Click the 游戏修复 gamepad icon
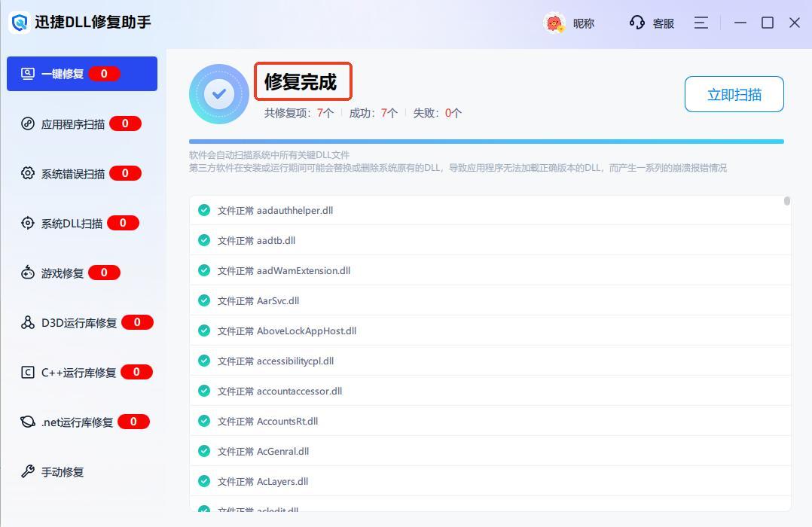Viewport: 812px width, 527px height. pyautogui.click(x=28, y=273)
